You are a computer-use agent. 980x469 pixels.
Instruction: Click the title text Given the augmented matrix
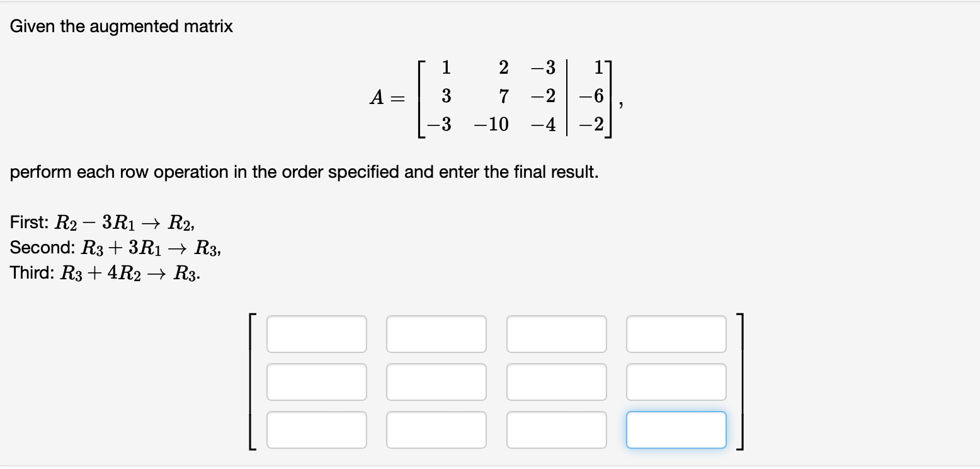(x=122, y=26)
